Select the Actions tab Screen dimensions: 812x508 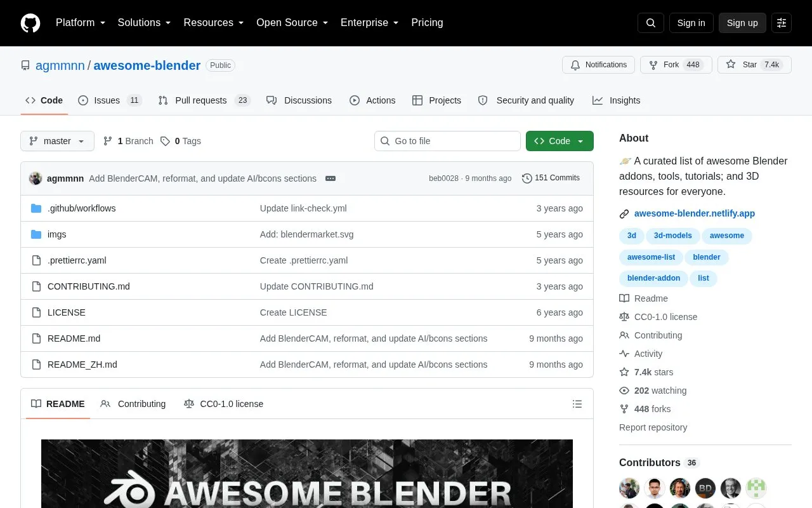372,100
